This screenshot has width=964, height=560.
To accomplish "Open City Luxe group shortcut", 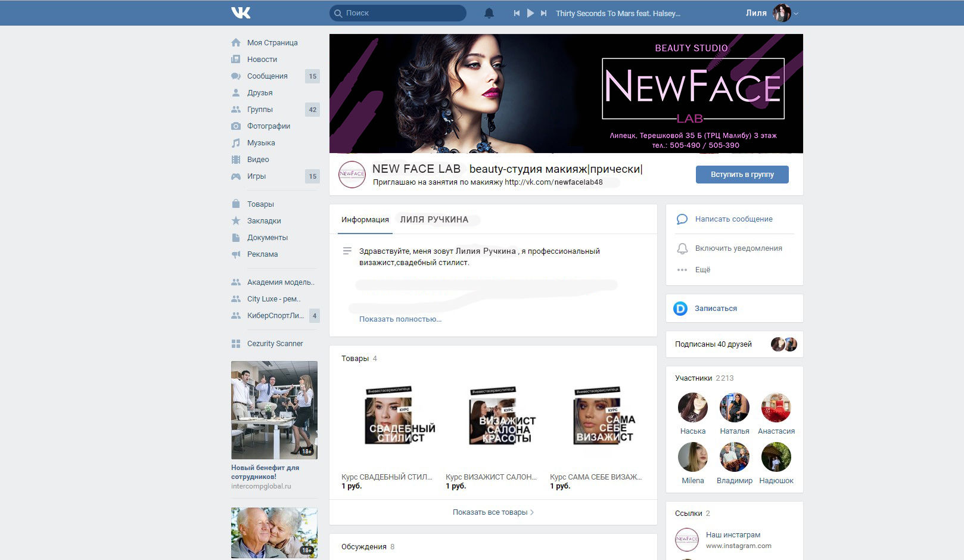I will point(274,299).
